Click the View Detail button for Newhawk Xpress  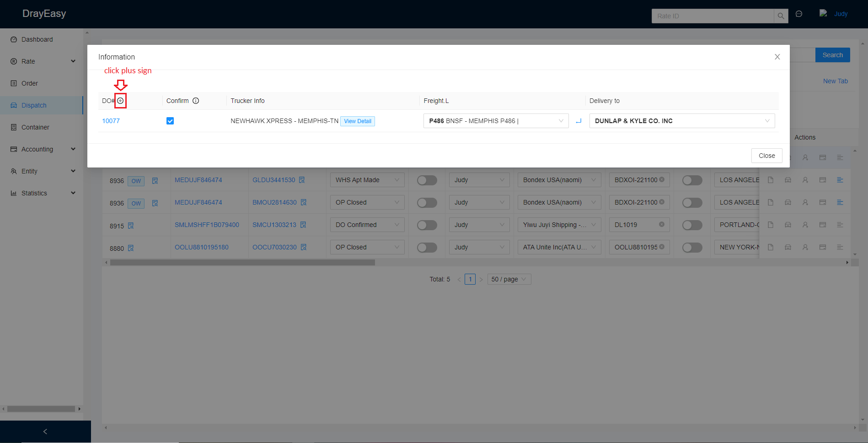[x=357, y=121]
